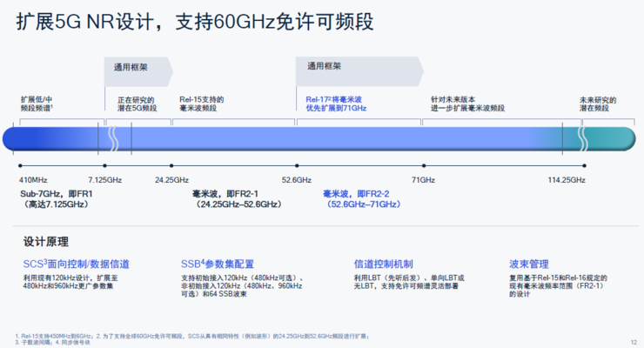Image resolution: width=644 pixels, height=348 pixels.
Task: Click the right wavy break on spectrum bar
Action: pos(583,138)
